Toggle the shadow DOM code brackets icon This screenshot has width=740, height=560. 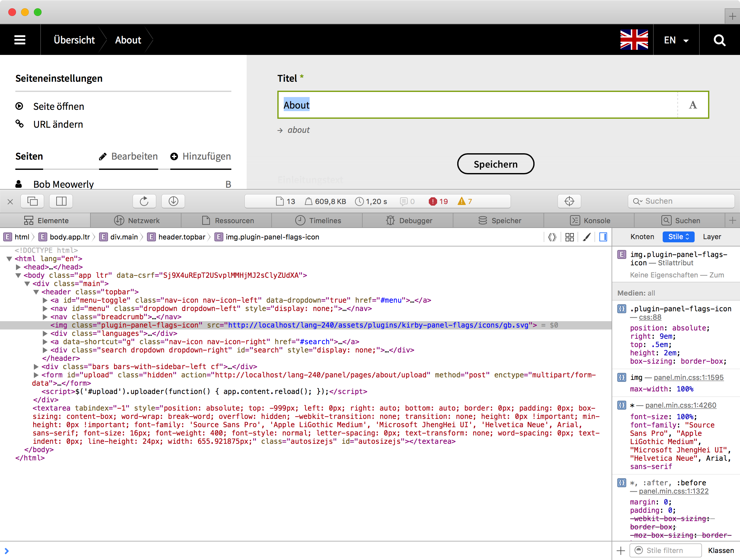coord(552,237)
